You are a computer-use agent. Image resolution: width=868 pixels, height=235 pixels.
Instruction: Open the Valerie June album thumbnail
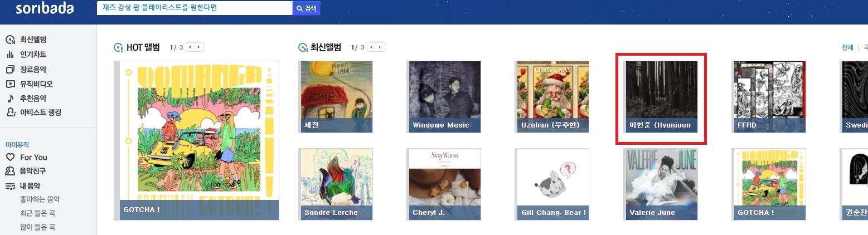tap(661, 184)
